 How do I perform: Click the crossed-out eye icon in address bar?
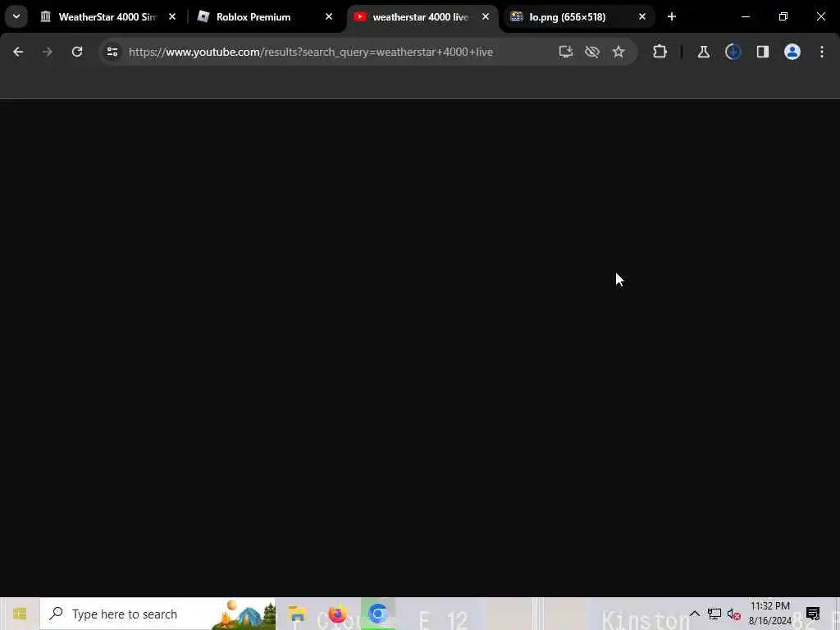click(592, 52)
